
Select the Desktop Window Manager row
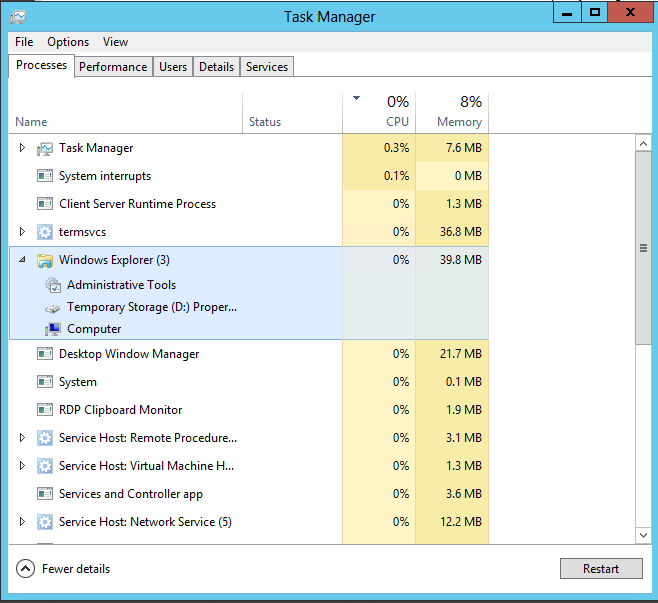(248, 354)
